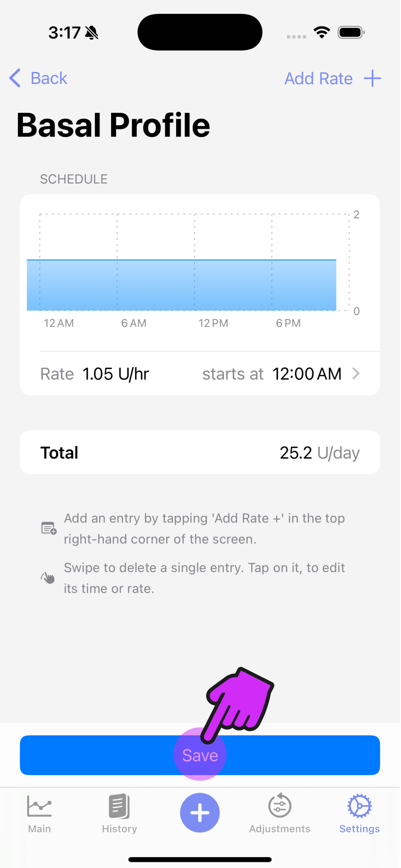Tap the swipe hand gesture icon
401x868 pixels.
point(48,578)
